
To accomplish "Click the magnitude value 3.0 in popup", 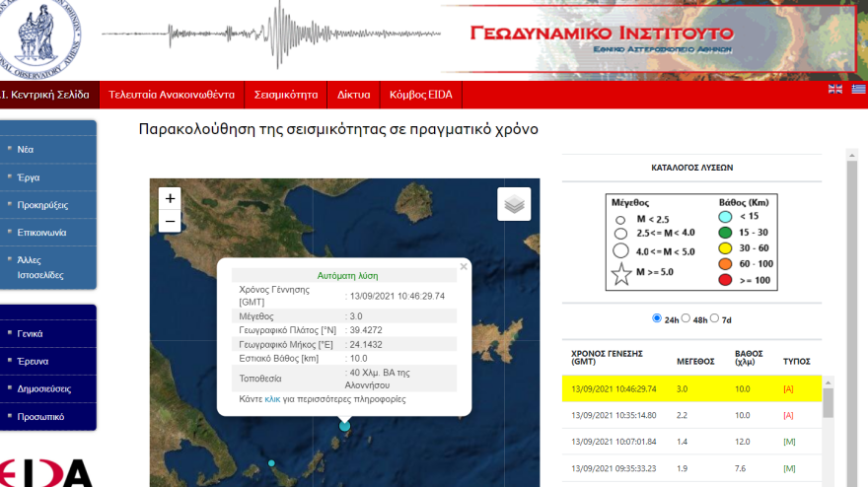I will pyautogui.click(x=356, y=316).
